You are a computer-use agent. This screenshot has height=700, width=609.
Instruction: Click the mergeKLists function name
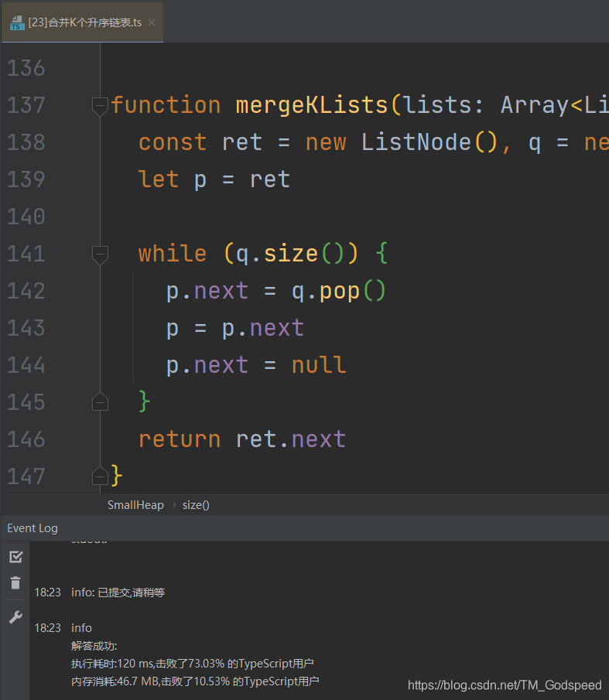[312, 105]
